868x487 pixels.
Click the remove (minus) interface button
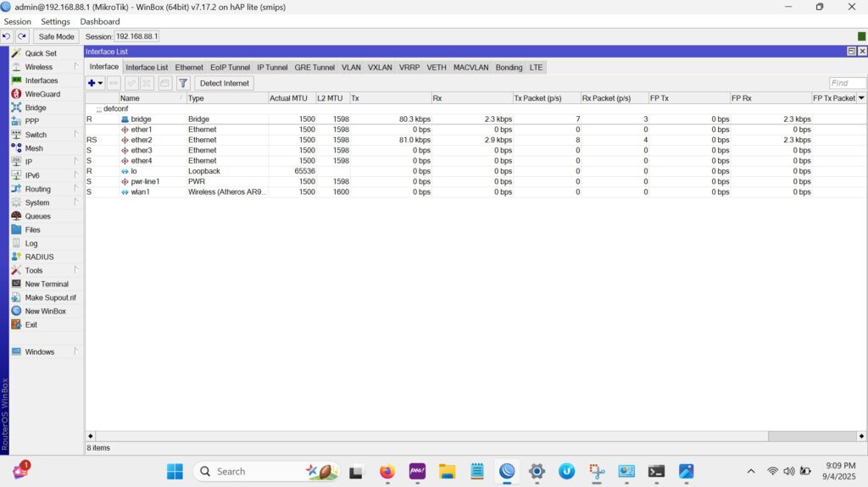[x=114, y=83]
